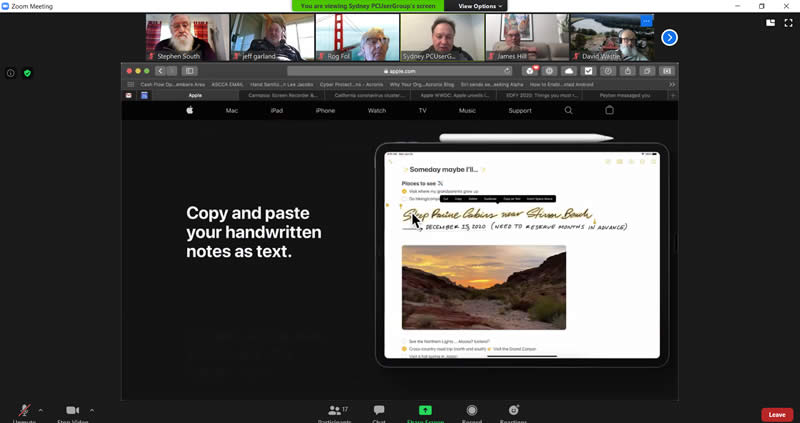Viewport: 800px width, 423px height.
Task: Show the Safari tab overview
Action: 647,71
